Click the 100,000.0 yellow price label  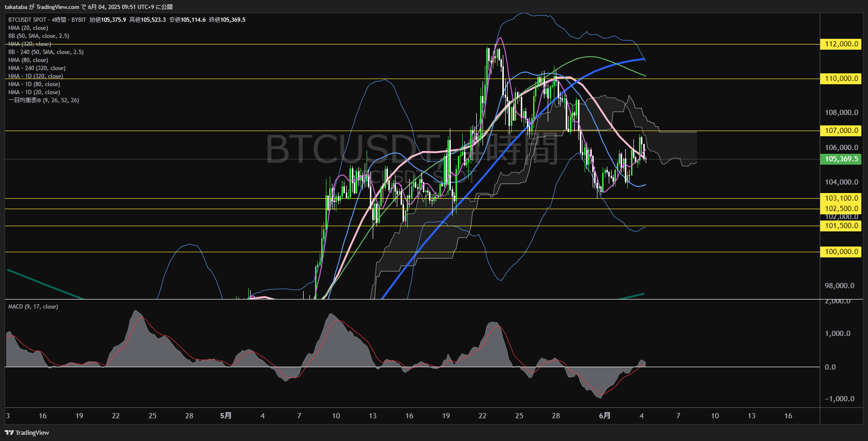[841, 252]
